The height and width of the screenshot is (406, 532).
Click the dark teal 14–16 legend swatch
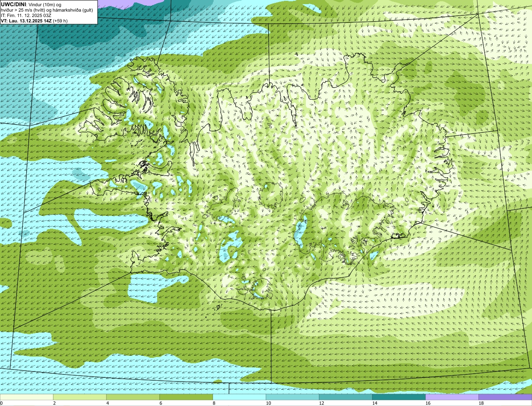[x=399, y=397]
